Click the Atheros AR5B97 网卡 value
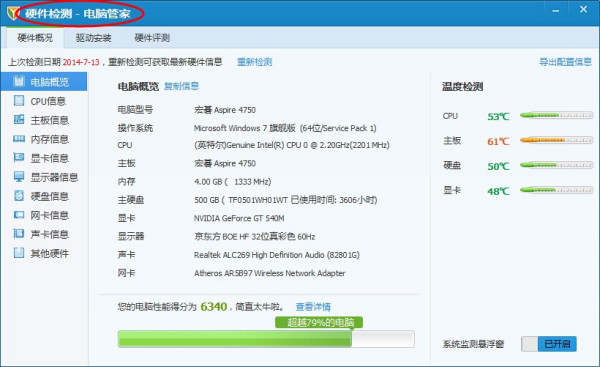This screenshot has width=600, height=367. click(x=270, y=273)
